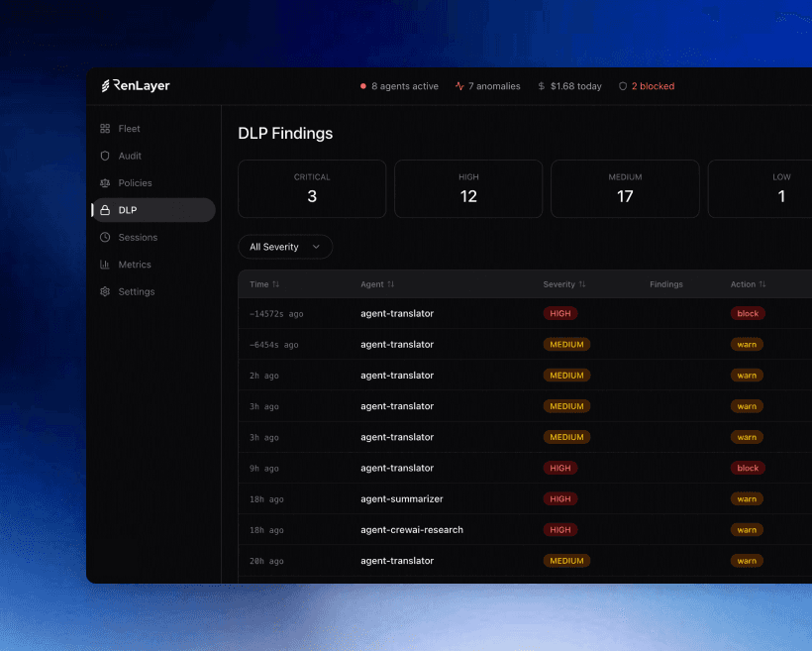Click the Audit shield icon
This screenshot has width=812, height=651.
[x=103, y=156]
